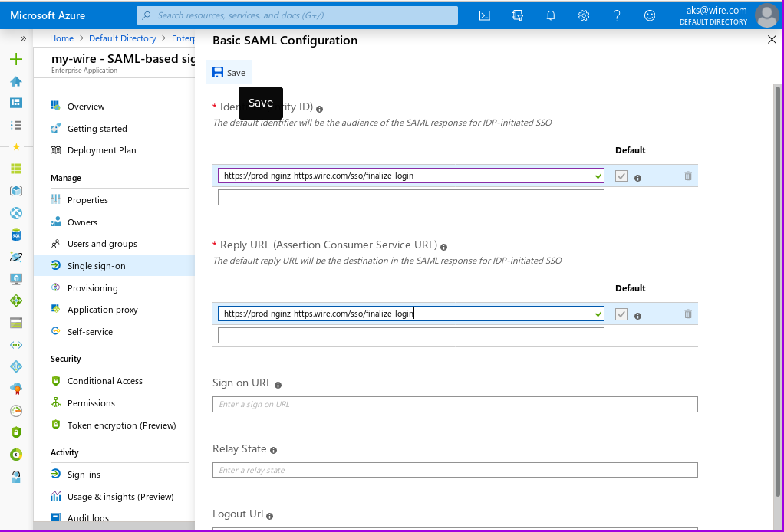Image resolution: width=784 pixels, height=532 pixels.
Task: Delete the Identifier URL entry
Action: (687, 176)
